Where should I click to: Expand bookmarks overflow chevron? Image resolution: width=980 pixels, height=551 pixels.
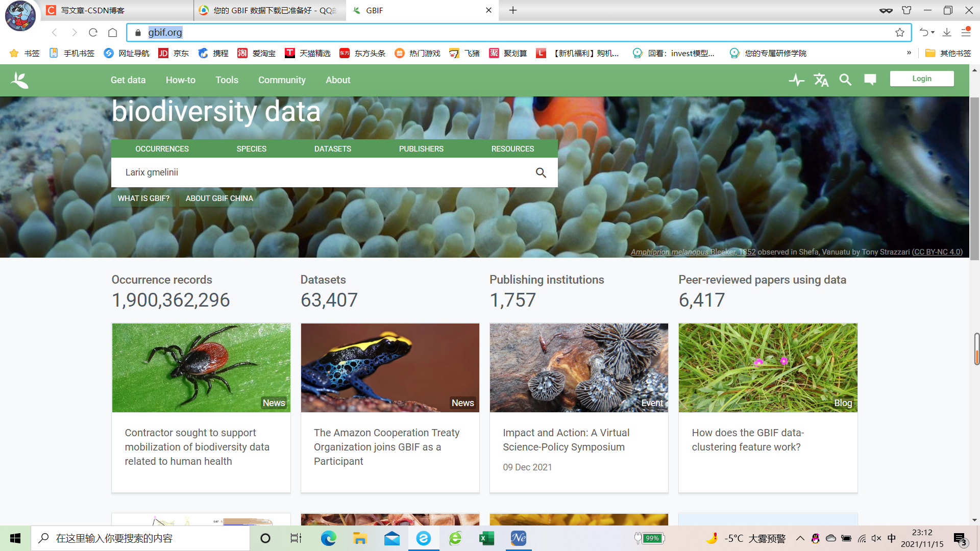(x=909, y=53)
